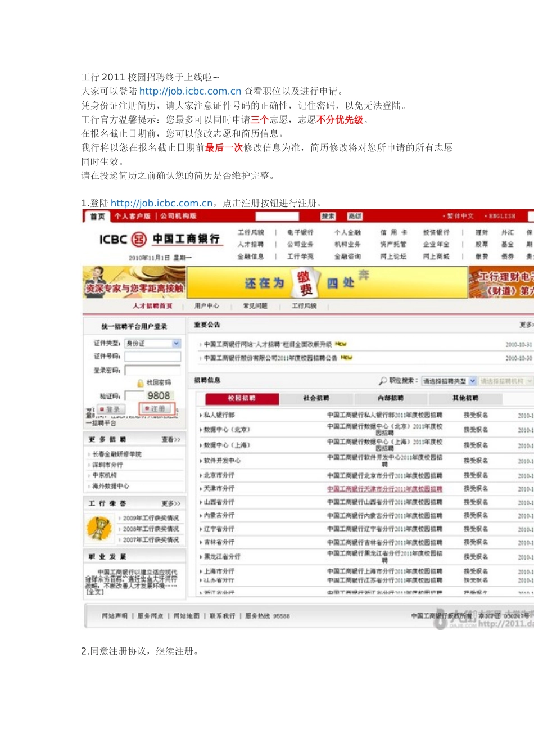
Task: Open the 海外数据中心 link
Action: (111, 486)
